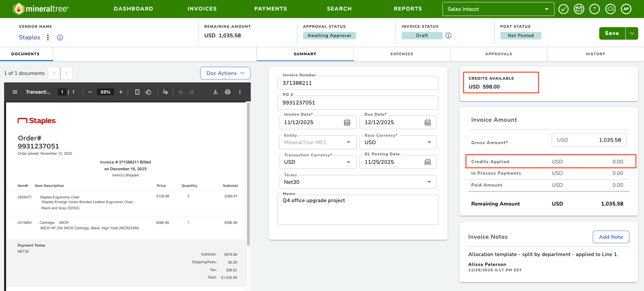
Task: Rotate the PDF document
Action: [x=148, y=92]
